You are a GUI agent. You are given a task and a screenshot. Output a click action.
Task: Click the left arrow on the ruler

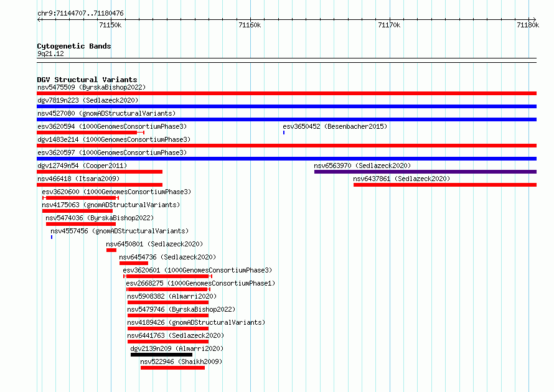pos(39,19)
